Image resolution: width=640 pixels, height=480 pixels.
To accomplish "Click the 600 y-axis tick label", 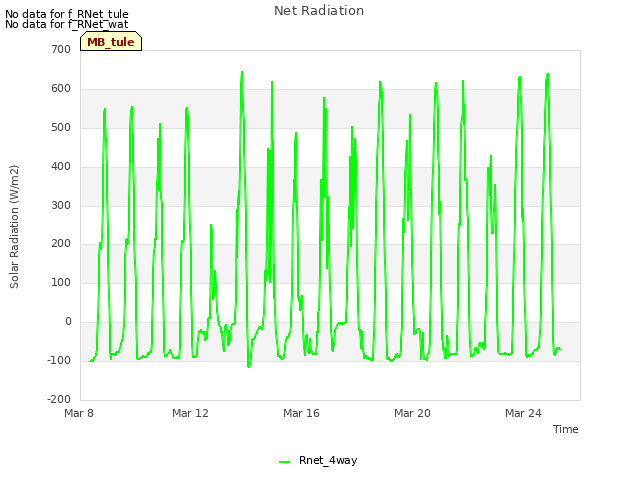I will 61,89.
